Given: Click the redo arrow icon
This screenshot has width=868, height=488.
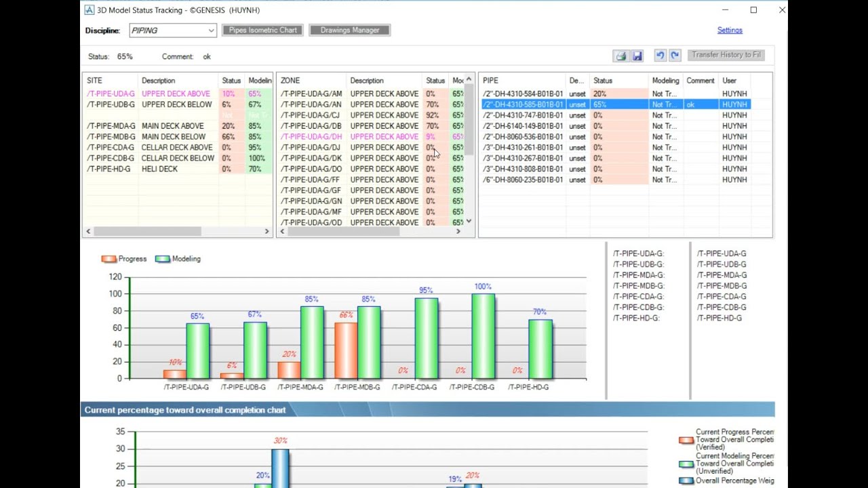Looking at the screenshot, I should (675, 56).
